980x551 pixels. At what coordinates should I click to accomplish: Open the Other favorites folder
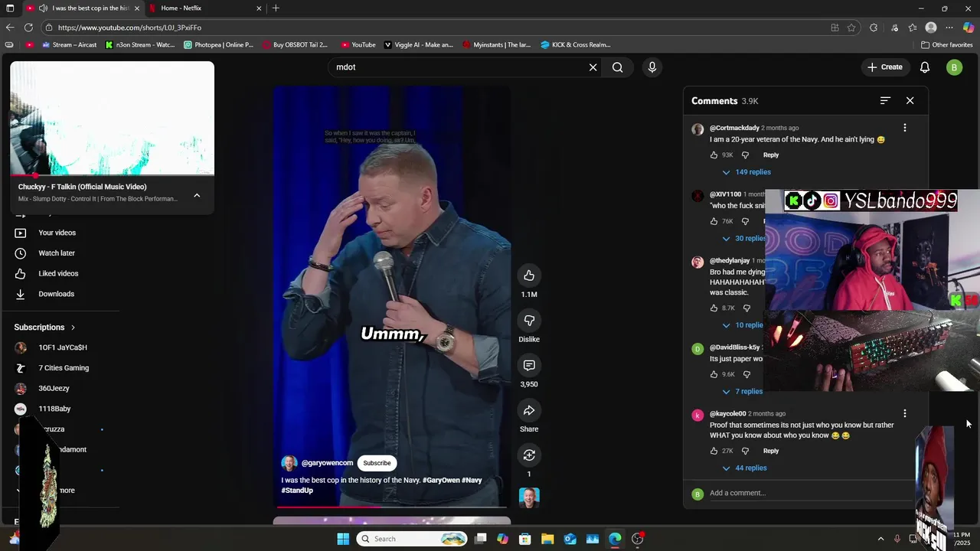coord(947,45)
